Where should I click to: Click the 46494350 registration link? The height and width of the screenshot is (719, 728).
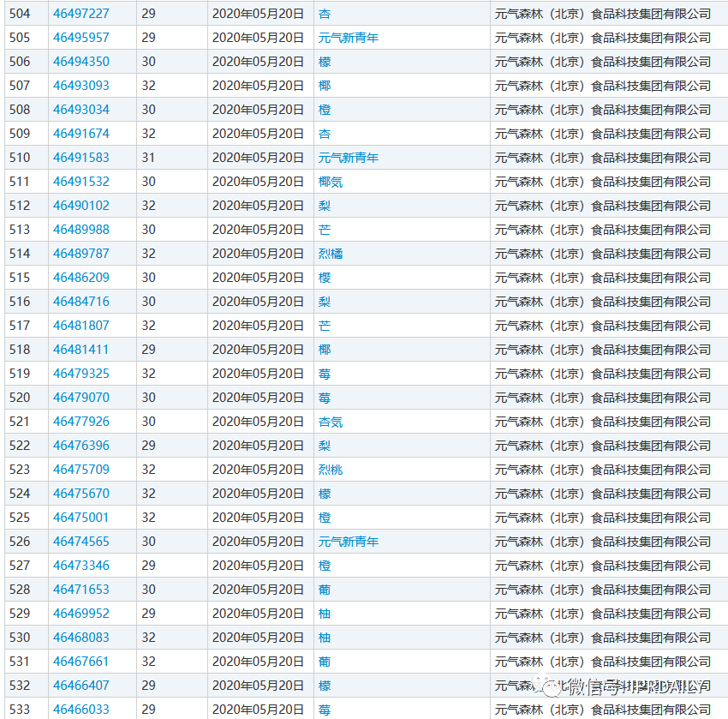point(81,62)
